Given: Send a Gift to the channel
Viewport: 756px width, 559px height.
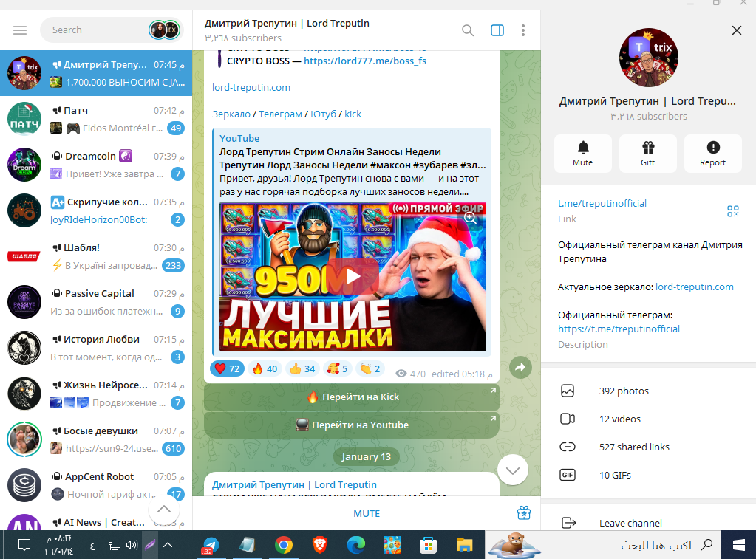Looking at the screenshot, I should [x=648, y=154].
